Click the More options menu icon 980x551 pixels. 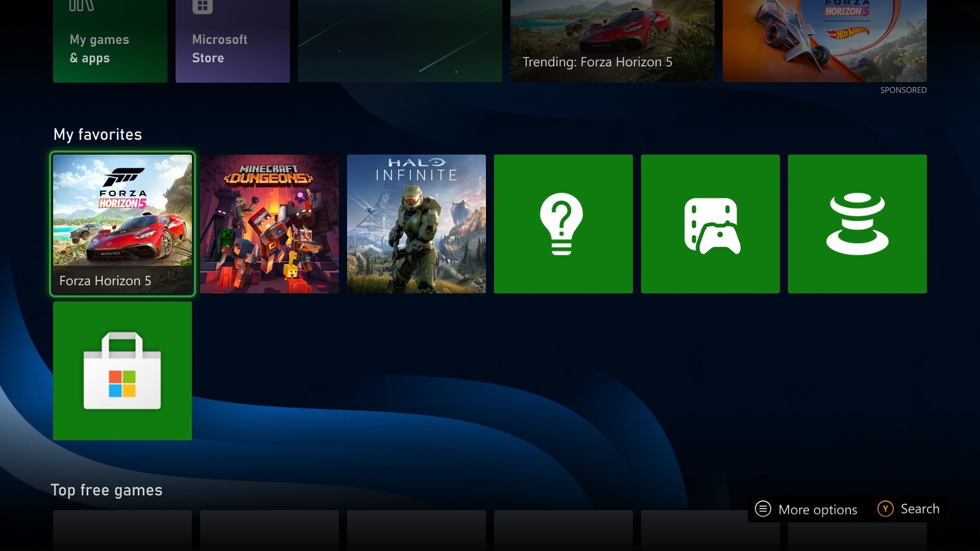(763, 509)
